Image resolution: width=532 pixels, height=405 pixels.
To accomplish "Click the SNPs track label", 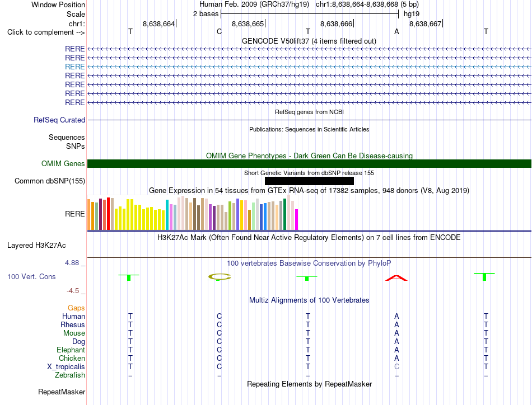I will point(76,146).
